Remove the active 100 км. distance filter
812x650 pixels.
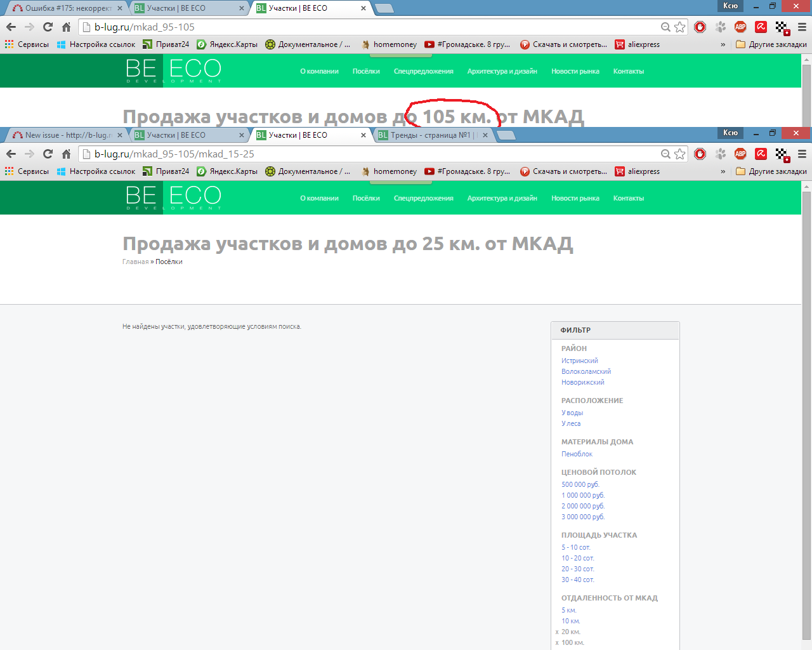pyautogui.click(x=557, y=643)
